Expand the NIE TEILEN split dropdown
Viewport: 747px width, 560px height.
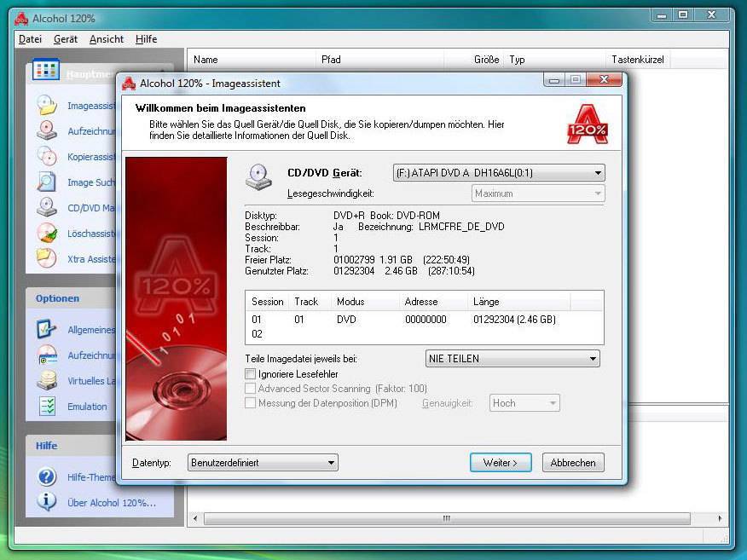coord(512,359)
